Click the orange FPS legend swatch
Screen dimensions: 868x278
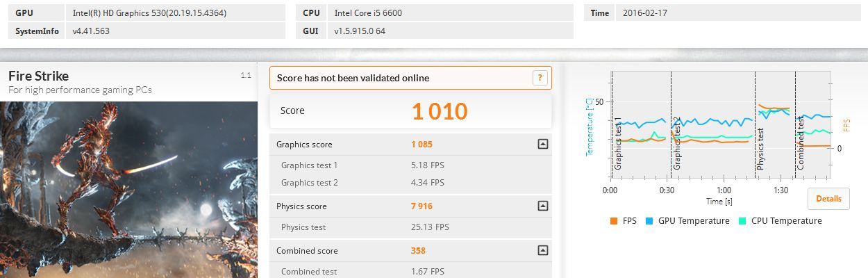[x=613, y=221]
